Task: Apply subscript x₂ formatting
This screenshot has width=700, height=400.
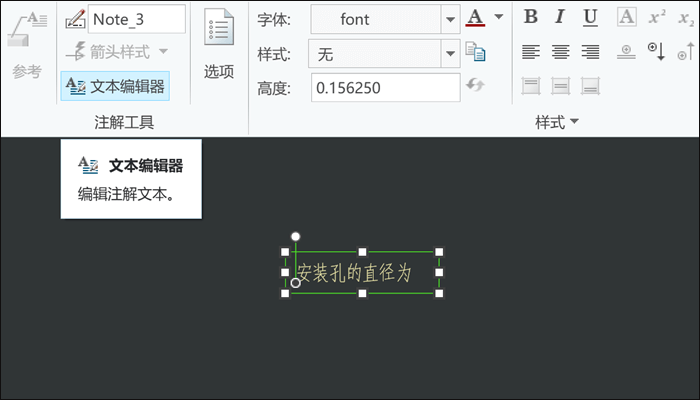Action: tap(687, 19)
